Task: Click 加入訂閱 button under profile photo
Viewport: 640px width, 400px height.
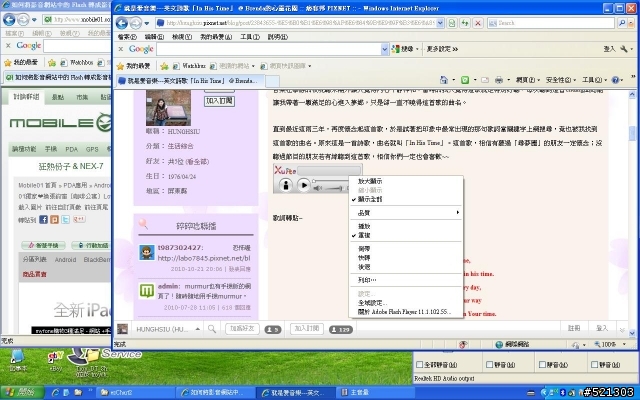Action: (219, 101)
